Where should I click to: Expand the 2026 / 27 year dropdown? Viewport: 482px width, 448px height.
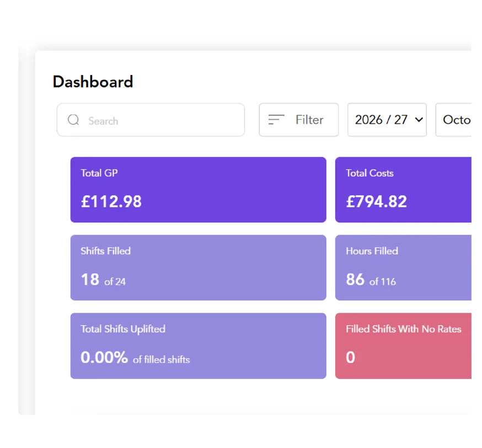[x=387, y=120]
